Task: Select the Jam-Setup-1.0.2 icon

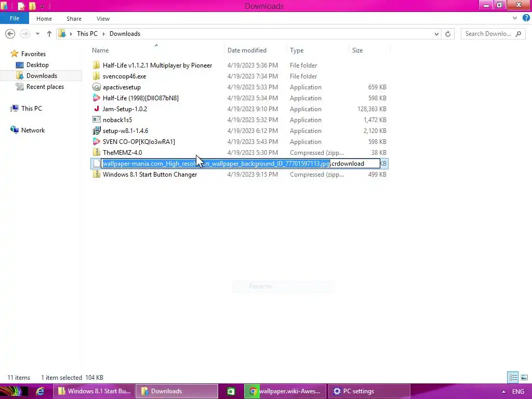Action: [96, 109]
